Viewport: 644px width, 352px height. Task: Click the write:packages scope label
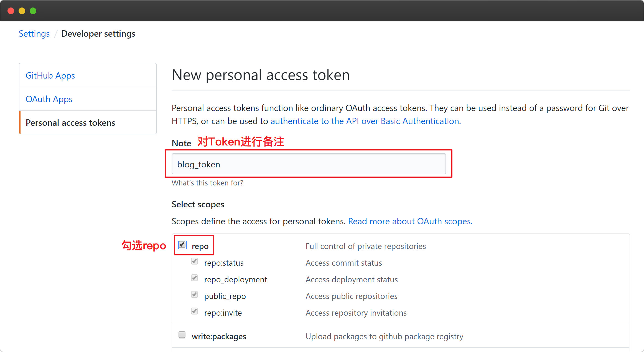tap(219, 336)
